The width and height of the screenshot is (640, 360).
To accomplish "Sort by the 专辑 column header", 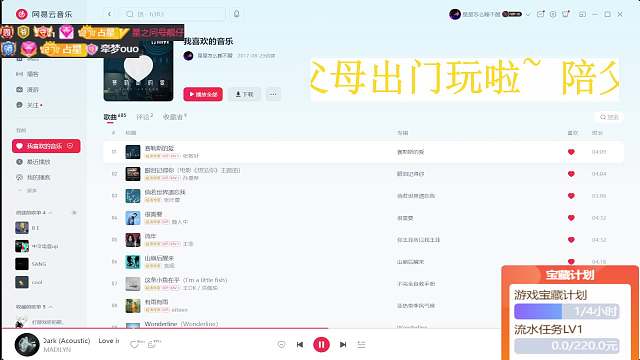I will pos(402,133).
